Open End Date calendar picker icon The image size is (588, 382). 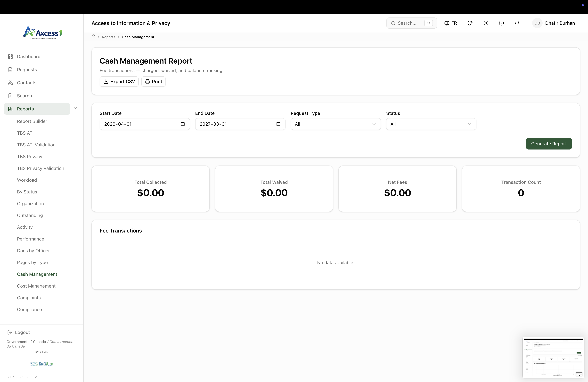[278, 124]
